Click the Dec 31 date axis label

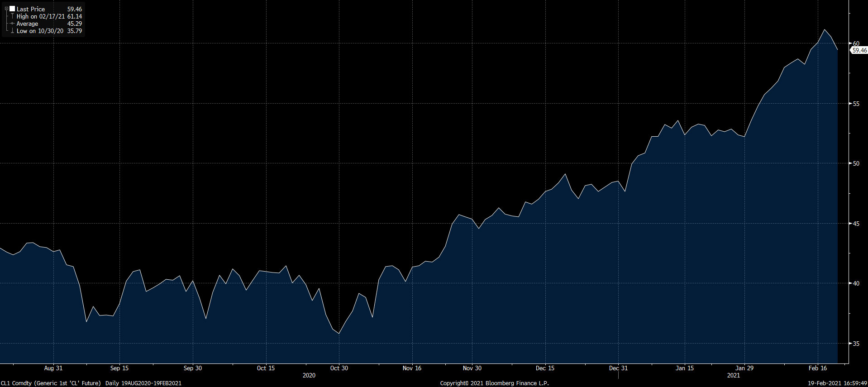point(618,368)
